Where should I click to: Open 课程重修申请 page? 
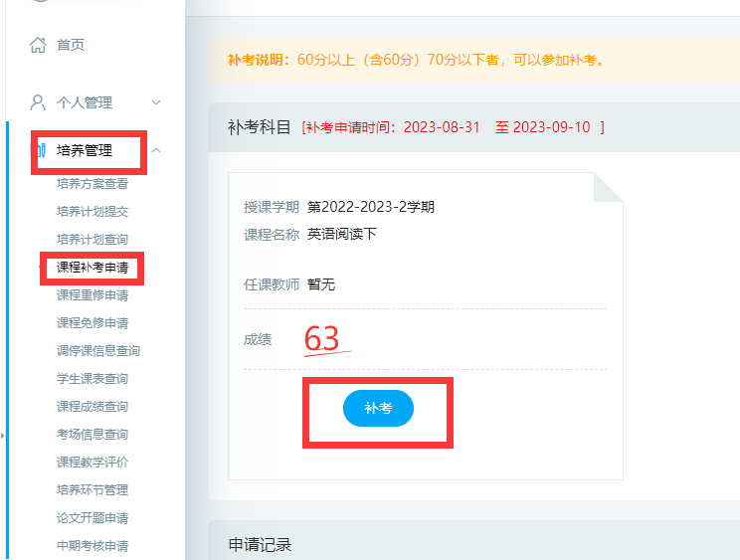pos(92,295)
